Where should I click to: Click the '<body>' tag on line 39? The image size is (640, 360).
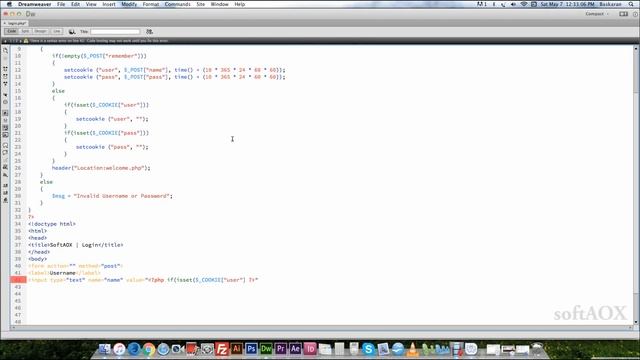click(38, 259)
